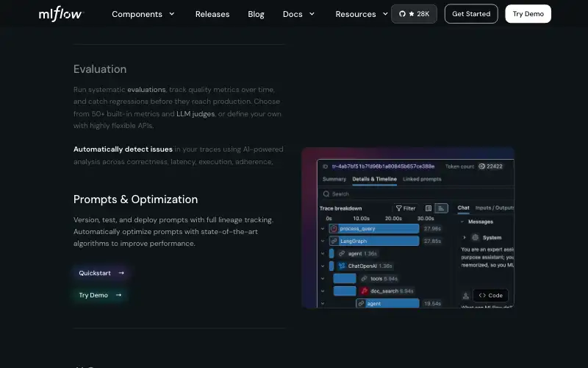Follow the LLM judges link
The image size is (588, 368).
click(196, 114)
